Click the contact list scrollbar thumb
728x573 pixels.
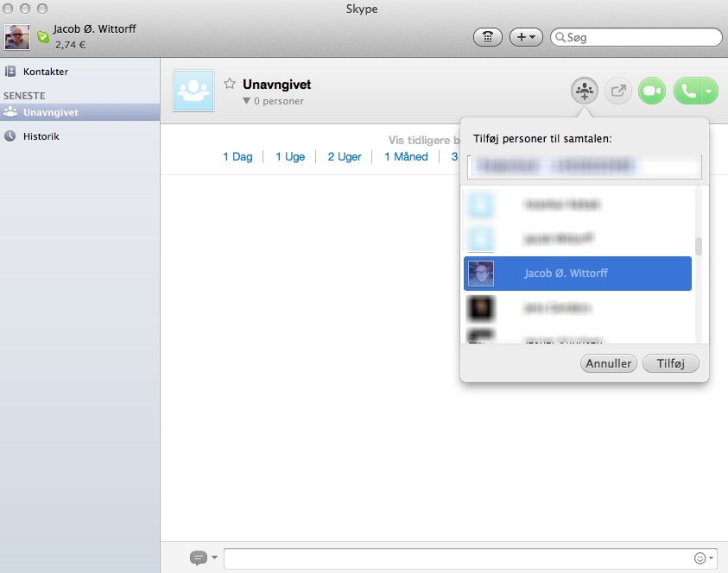tap(699, 246)
